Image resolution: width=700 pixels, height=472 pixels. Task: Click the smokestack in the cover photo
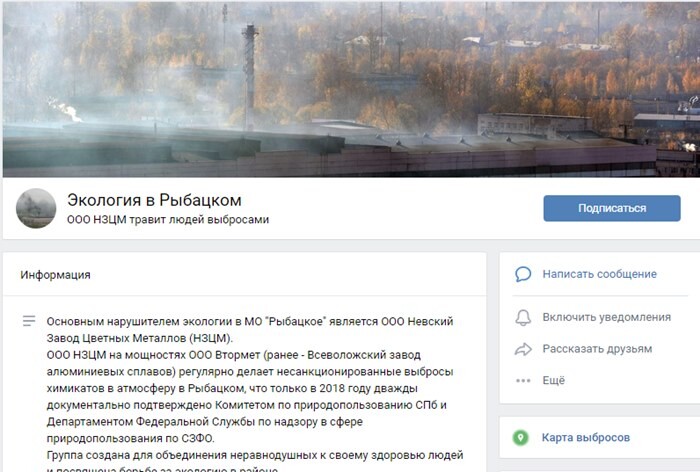(250, 76)
